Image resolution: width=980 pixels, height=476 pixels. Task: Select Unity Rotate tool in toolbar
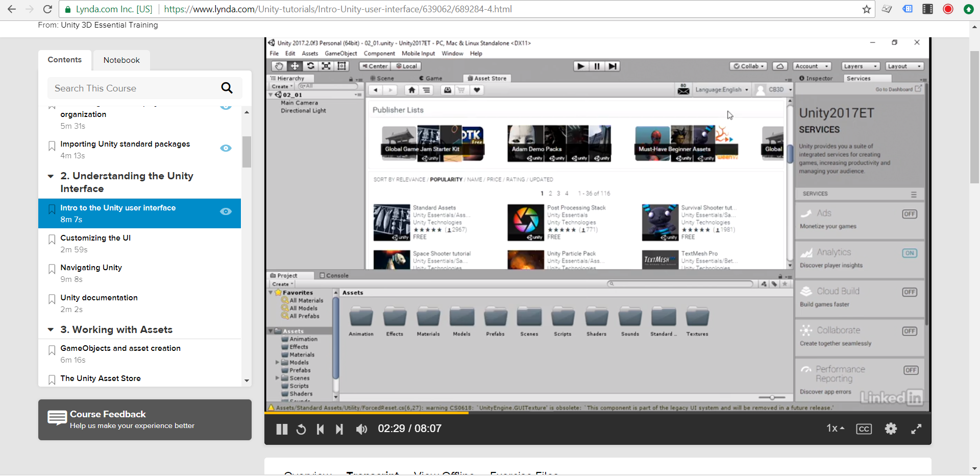[310, 66]
